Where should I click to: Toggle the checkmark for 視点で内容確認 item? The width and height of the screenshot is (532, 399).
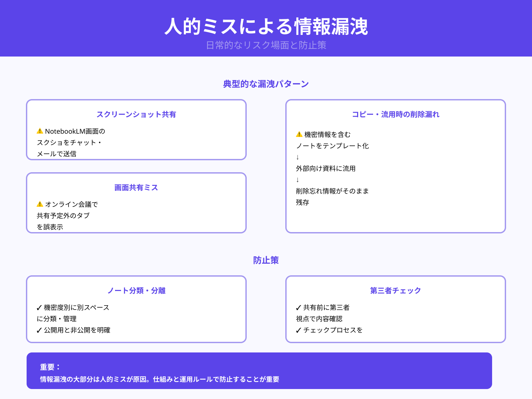click(298, 308)
